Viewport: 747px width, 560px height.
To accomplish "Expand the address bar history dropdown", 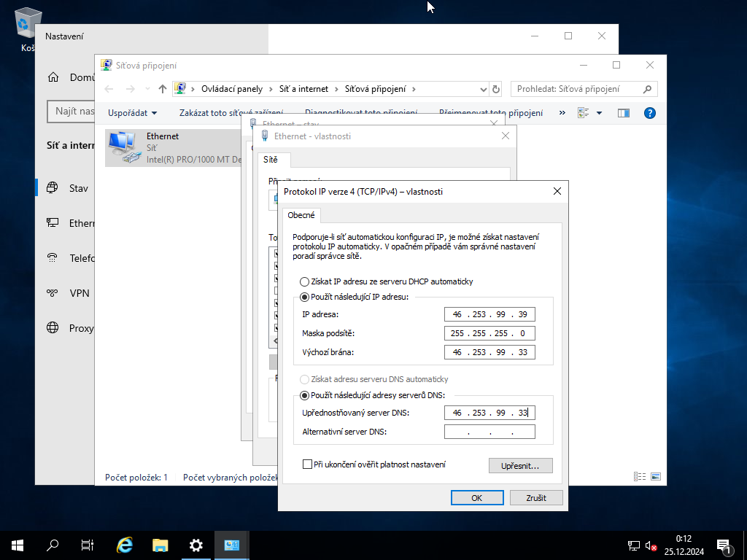I will [x=483, y=88].
